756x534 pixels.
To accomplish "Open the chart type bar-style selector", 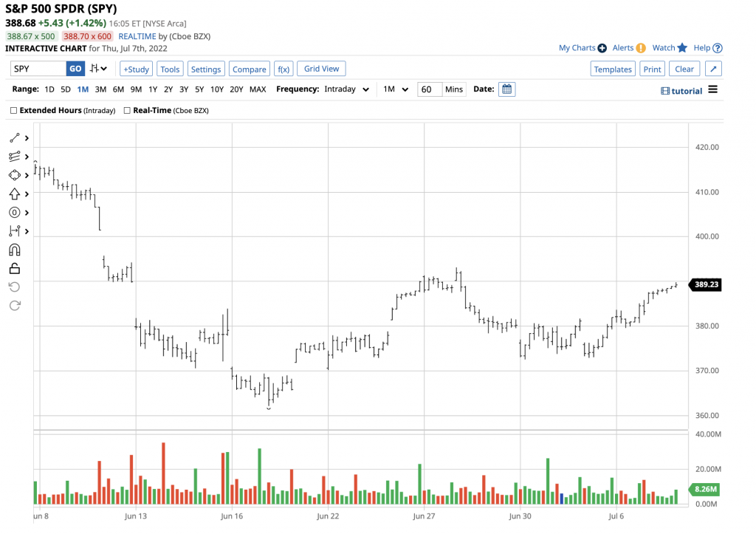I will [x=98, y=69].
